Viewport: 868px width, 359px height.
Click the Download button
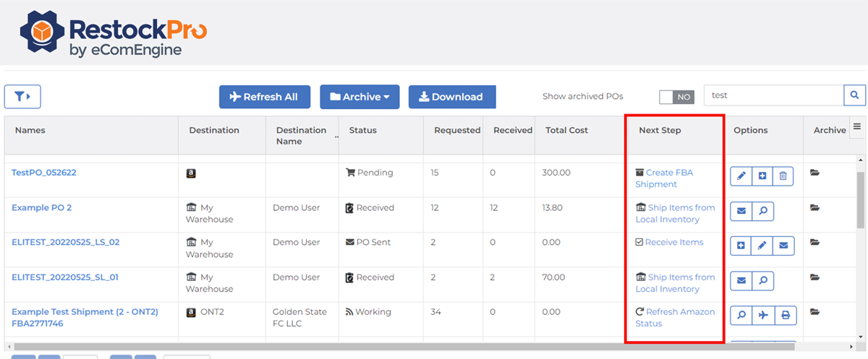(452, 97)
